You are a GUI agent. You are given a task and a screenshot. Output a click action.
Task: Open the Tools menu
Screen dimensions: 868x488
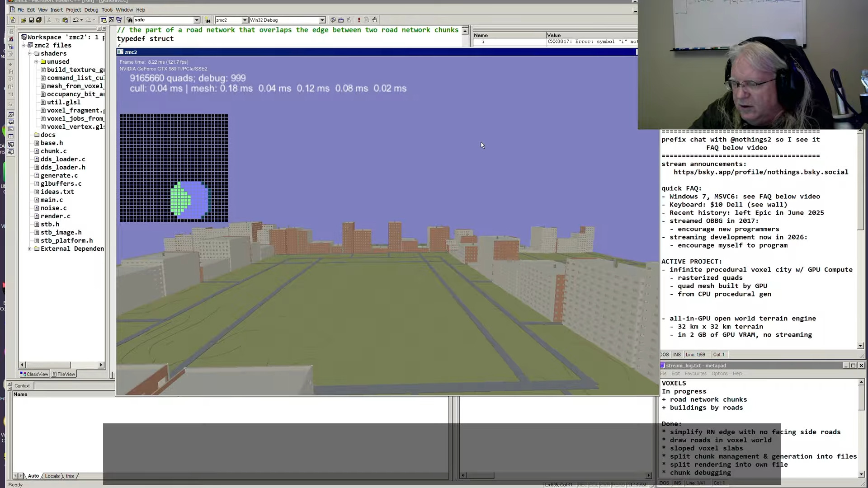pyautogui.click(x=107, y=10)
